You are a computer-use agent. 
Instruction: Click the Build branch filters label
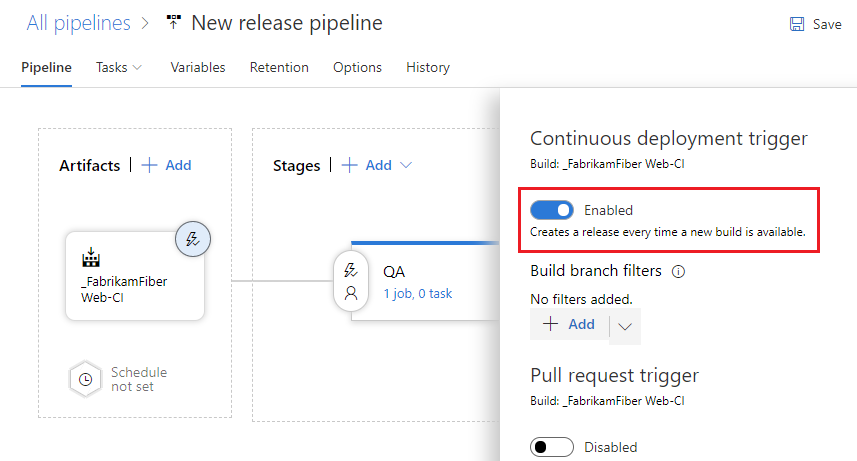click(596, 271)
